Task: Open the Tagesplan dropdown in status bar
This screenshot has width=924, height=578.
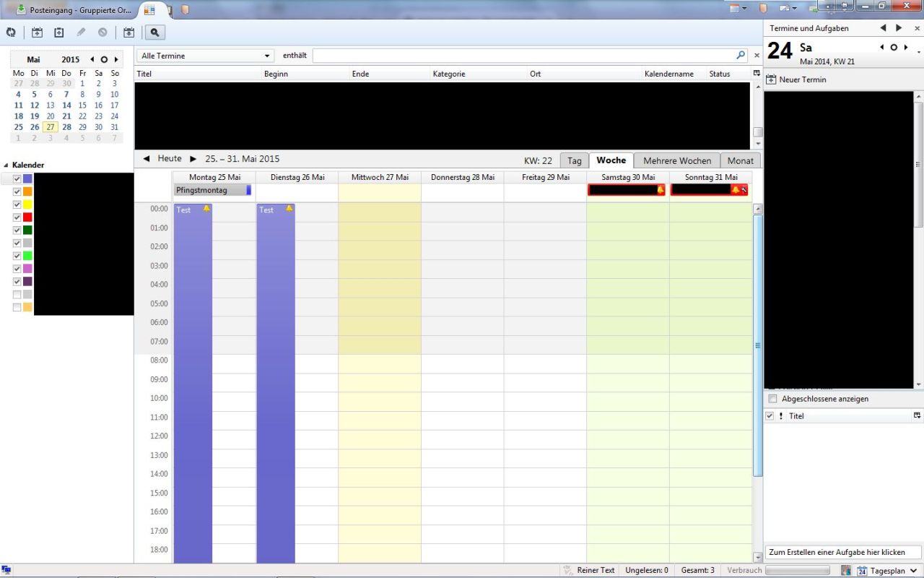Action: (913, 571)
